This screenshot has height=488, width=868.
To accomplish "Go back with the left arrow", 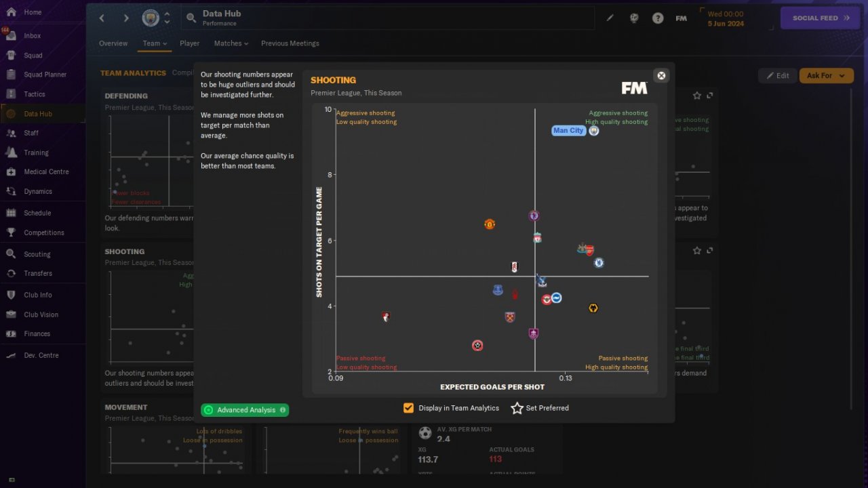I will [x=102, y=18].
